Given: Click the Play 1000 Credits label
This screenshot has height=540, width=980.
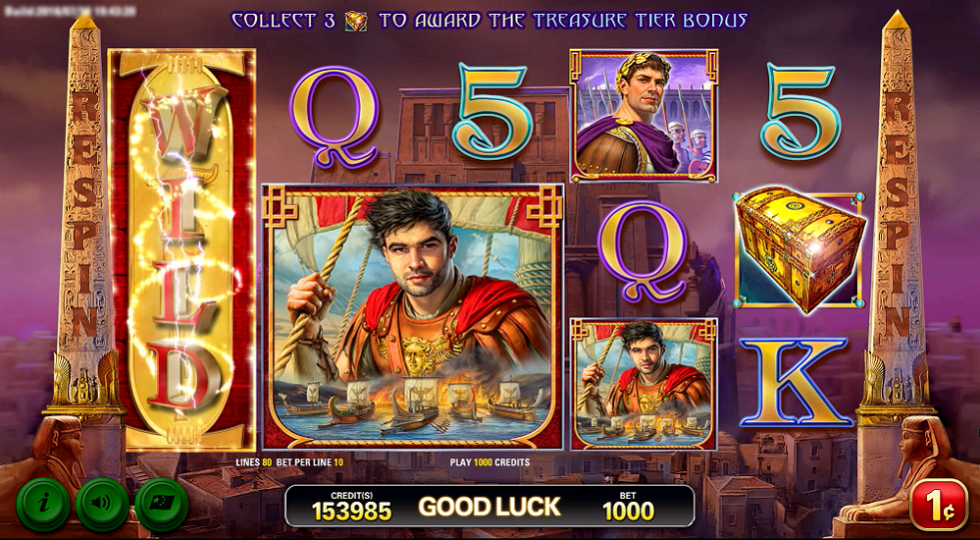Looking at the screenshot, I should (x=490, y=462).
